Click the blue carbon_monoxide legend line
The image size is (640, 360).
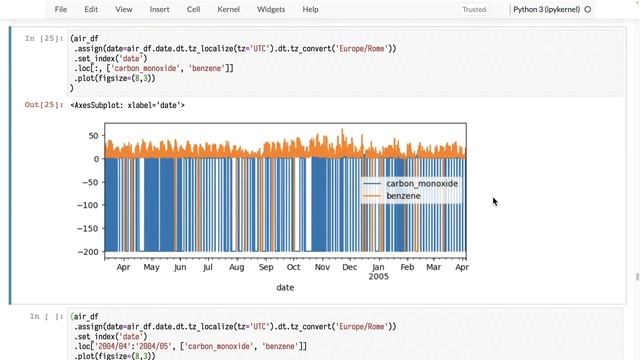(372, 184)
